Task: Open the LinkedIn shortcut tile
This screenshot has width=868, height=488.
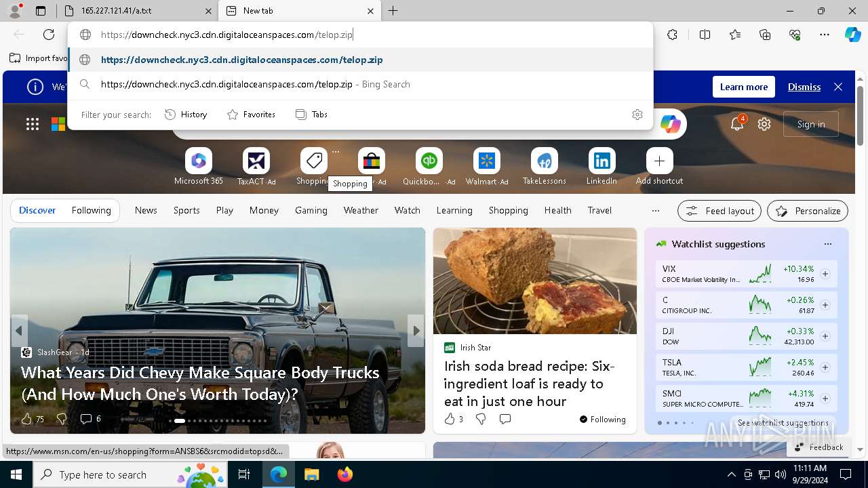Action: point(601,167)
